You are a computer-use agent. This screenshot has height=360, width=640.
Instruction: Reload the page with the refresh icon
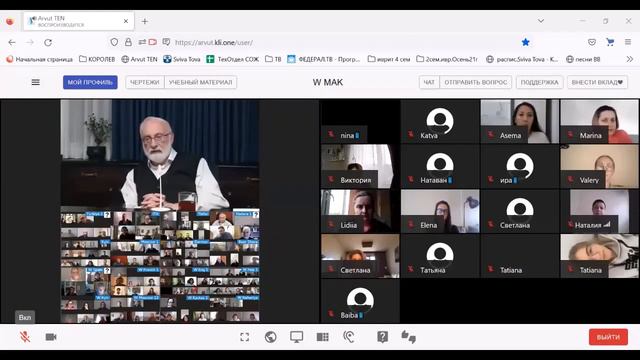pos(48,42)
